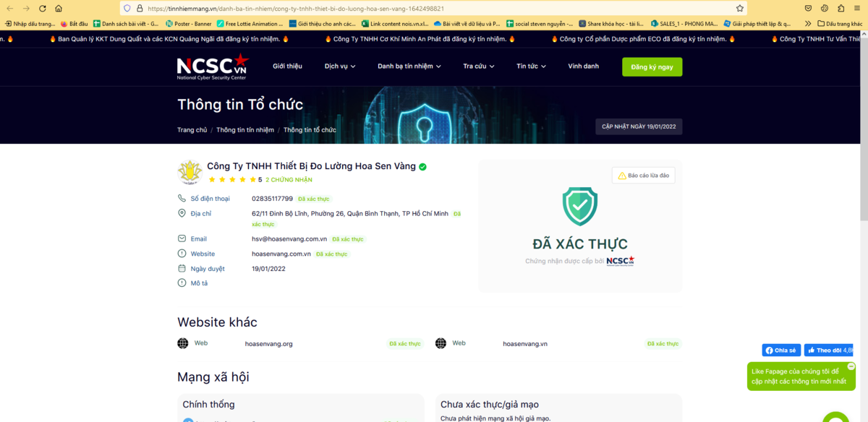Image resolution: width=868 pixels, height=422 pixels.
Task: Click the envelope icon beside Email
Action: tap(182, 238)
